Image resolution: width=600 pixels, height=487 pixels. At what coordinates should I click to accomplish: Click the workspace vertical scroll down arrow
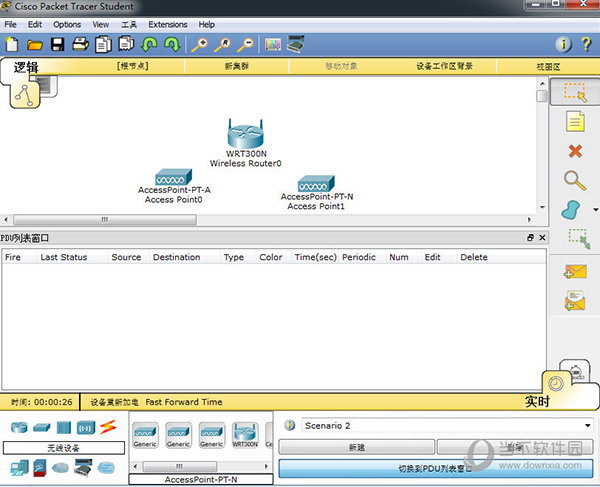(542, 207)
